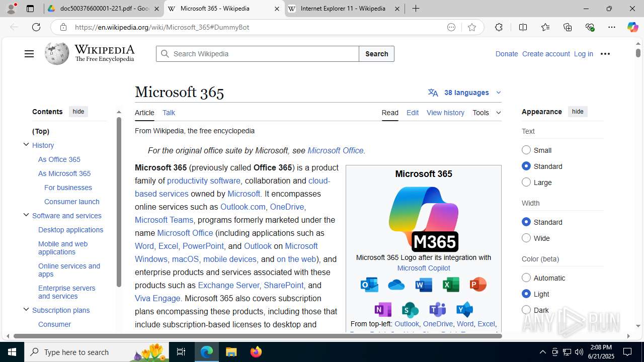Switch to Internet Explorer 11 browser tab

[345, 9]
